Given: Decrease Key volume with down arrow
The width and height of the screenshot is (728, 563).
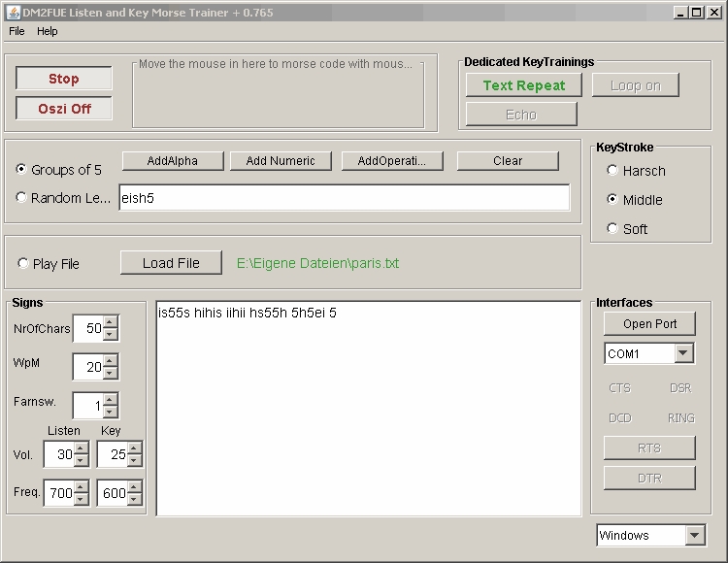Looking at the screenshot, I should pos(134,459).
